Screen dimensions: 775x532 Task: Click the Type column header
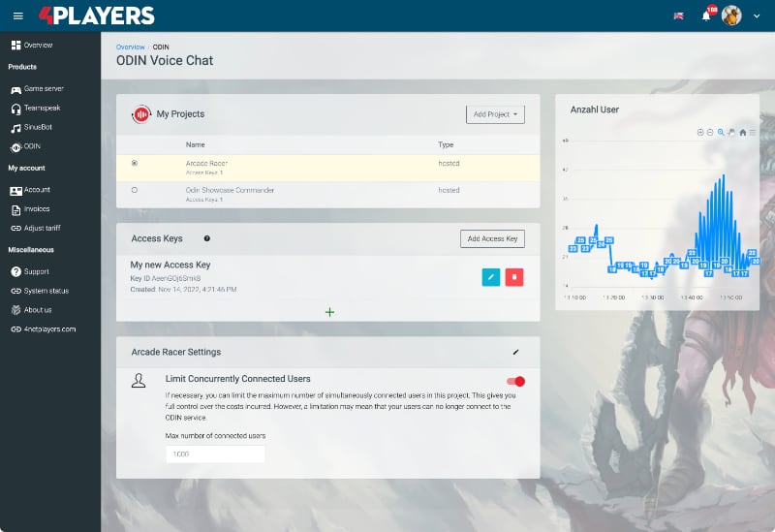(x=446, y=144)
